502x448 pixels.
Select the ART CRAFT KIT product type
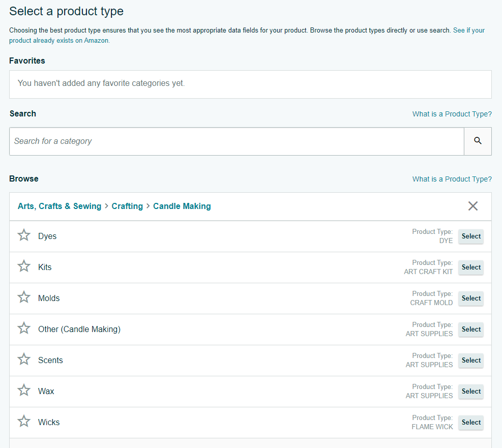[470, 267]
